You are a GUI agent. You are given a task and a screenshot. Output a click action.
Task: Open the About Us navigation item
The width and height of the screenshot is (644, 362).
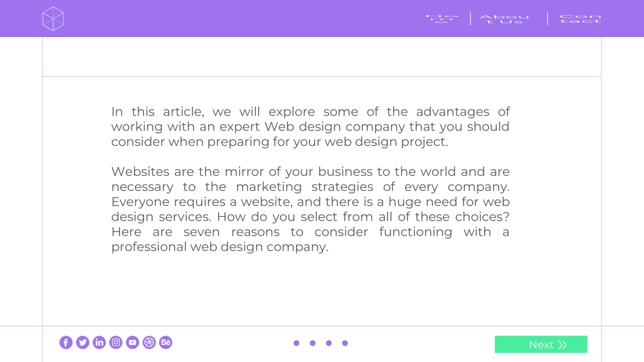click(504, 19)
